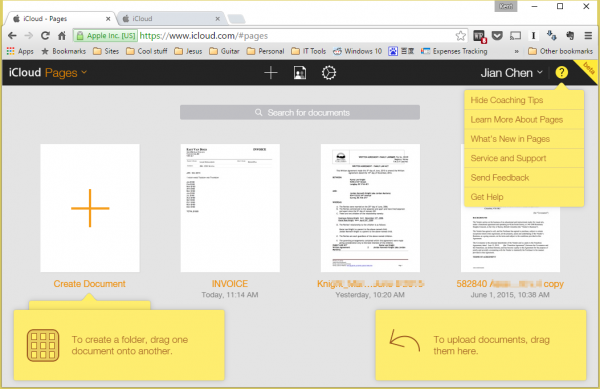600x389 pixels.
Task: Click the Search for documents field
Action: tap(300, 112)
